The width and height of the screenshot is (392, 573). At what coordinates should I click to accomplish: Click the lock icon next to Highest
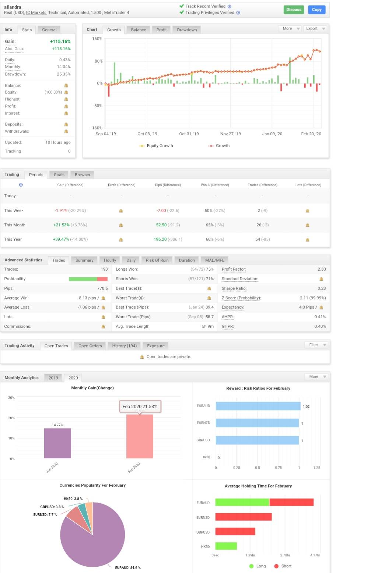click(66, 99)
